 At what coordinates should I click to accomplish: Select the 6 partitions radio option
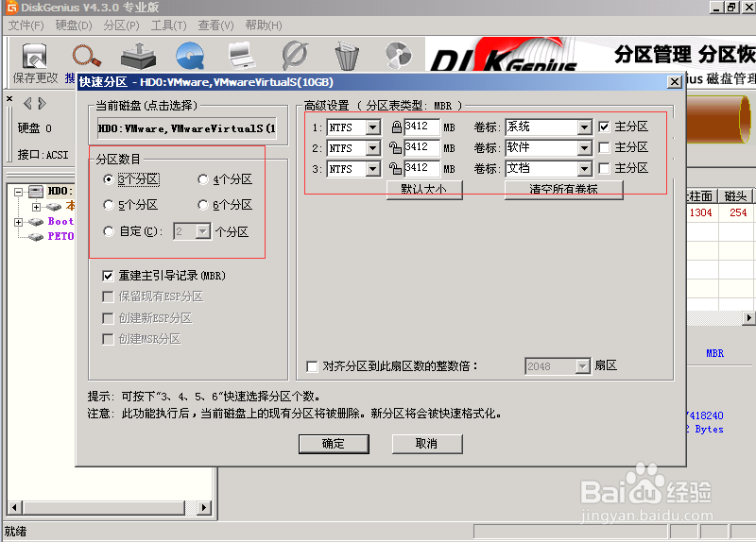coord(203,205)
